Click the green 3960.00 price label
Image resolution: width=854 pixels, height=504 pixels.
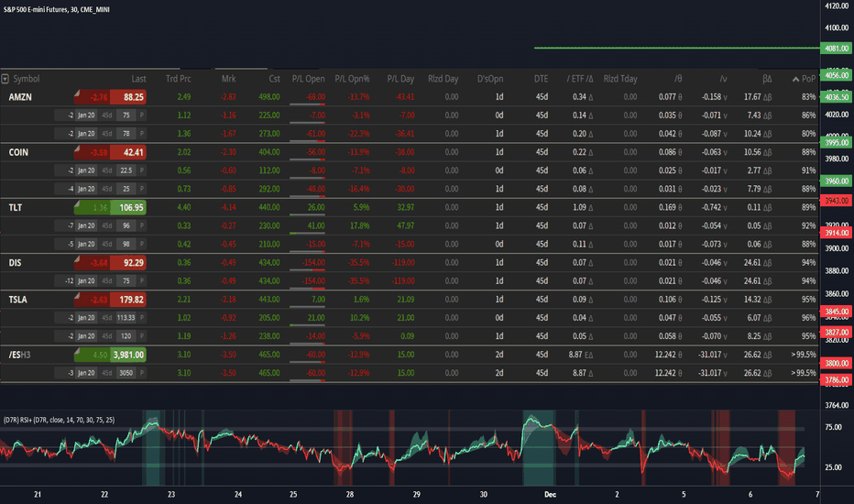pos(836,181)
